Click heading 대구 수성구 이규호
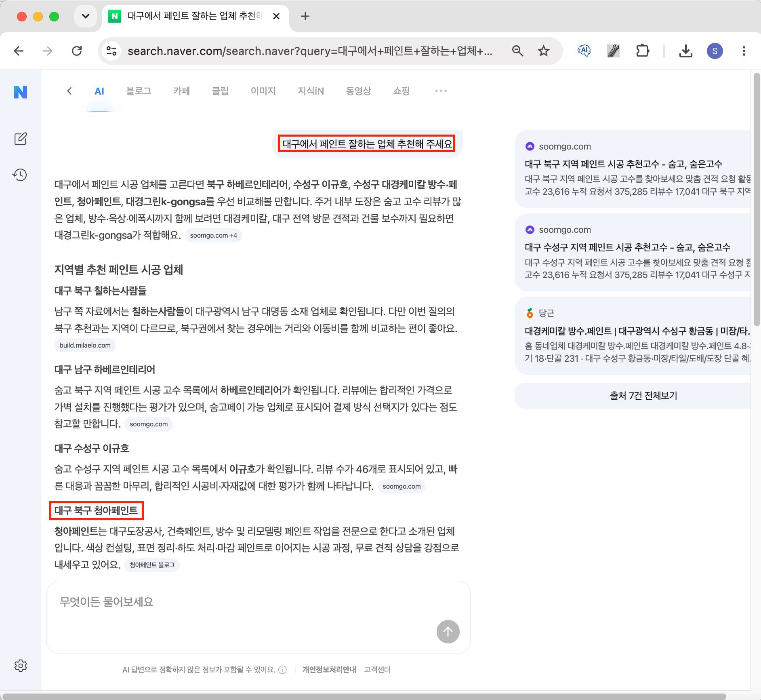 tap(92, 448)
